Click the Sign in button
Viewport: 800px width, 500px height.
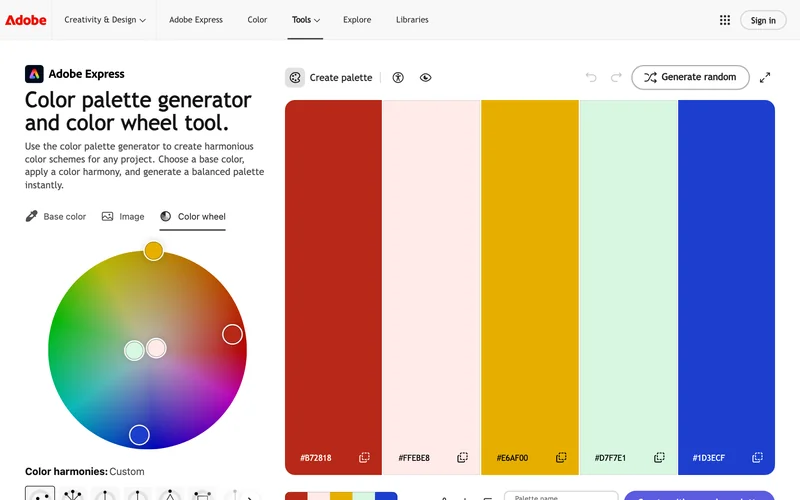click(x=763, y=20)
